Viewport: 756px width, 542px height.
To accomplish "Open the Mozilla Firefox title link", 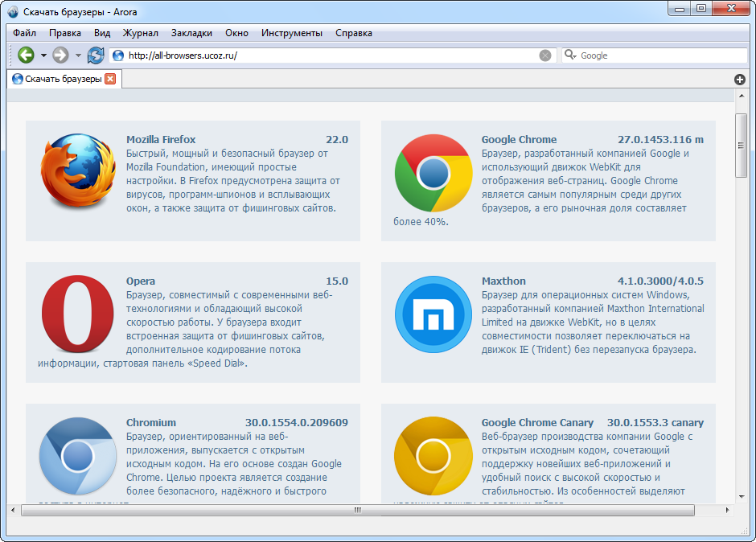I will click(x=161, y=139).
